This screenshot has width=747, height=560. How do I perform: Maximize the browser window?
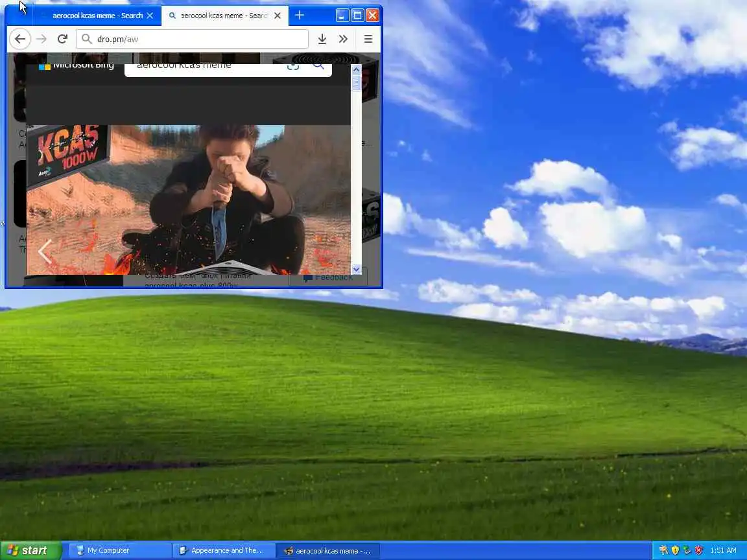point(357,16)
